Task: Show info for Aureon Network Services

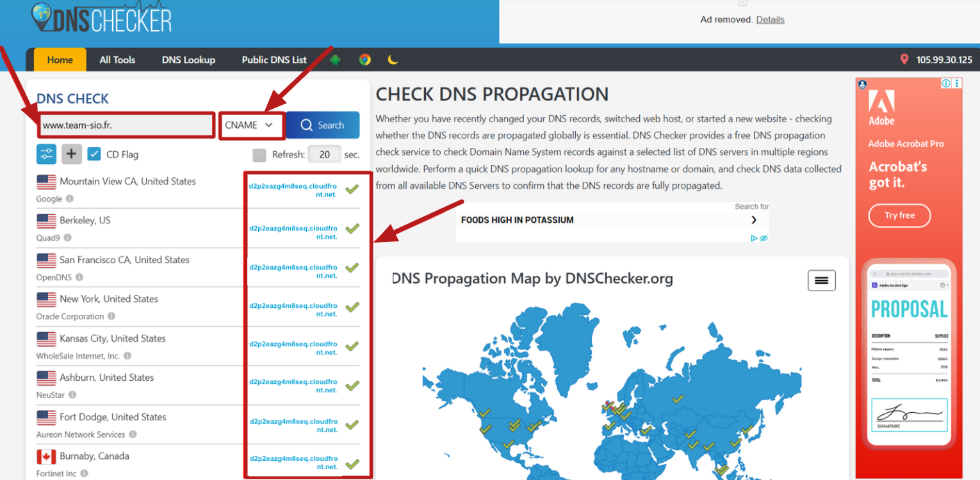Action: pyautogui.click(x=133, y=434)
